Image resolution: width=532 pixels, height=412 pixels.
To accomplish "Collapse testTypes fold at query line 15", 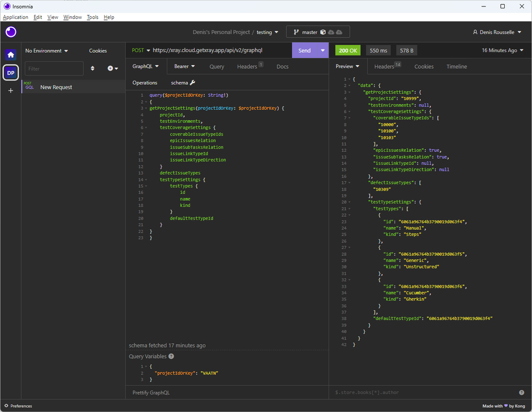I will pos(146,186).
